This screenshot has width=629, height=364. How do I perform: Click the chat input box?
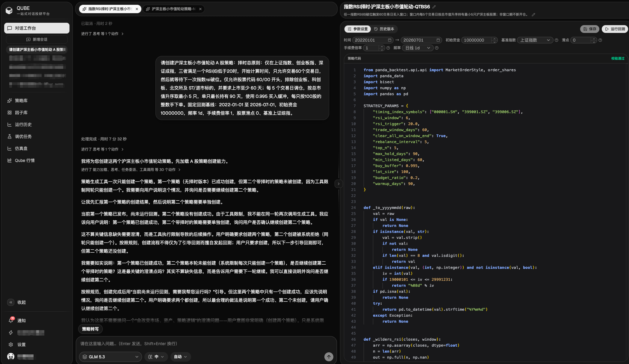coord(206,344)
